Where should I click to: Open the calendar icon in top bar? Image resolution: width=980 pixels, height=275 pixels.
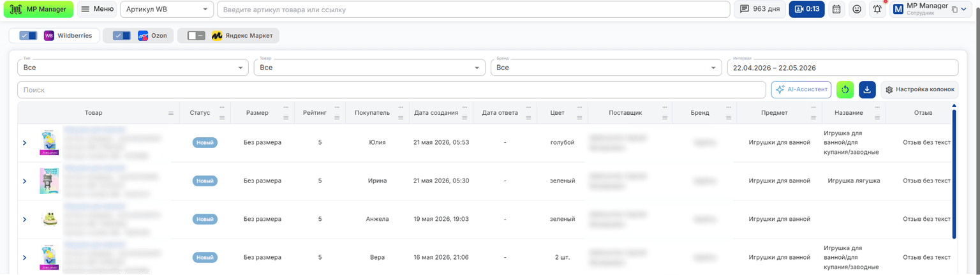(x=836, y=10)
